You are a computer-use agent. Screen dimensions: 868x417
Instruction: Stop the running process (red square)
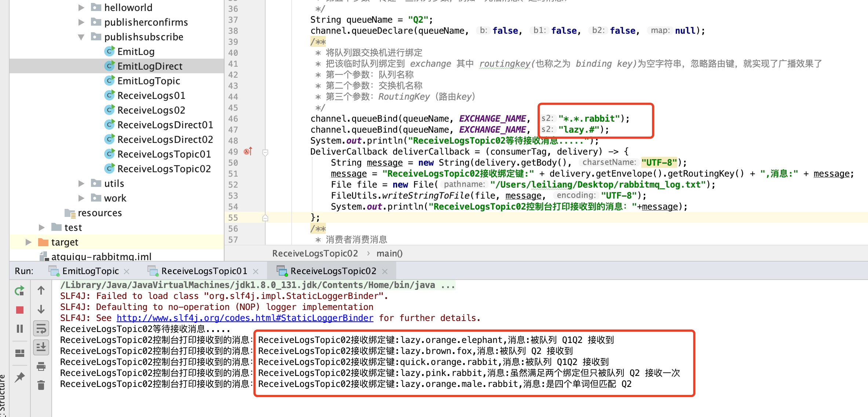coord(20,310)
